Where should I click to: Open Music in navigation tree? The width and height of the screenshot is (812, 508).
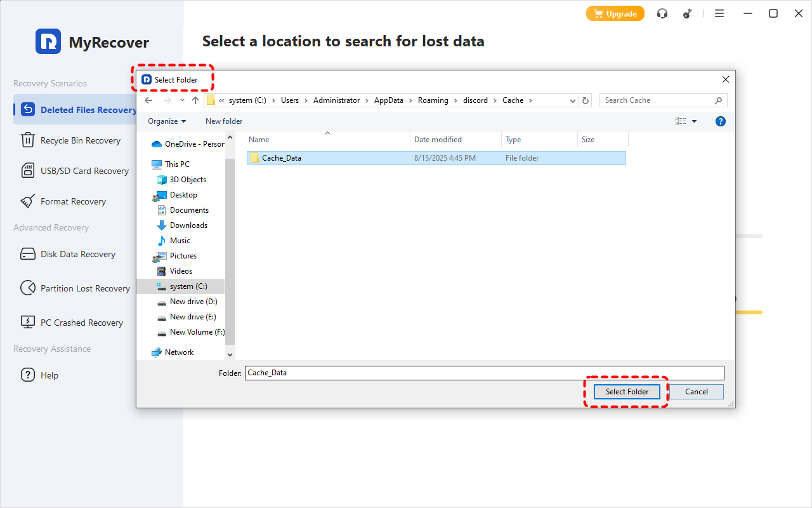click(x=173, y=241)
